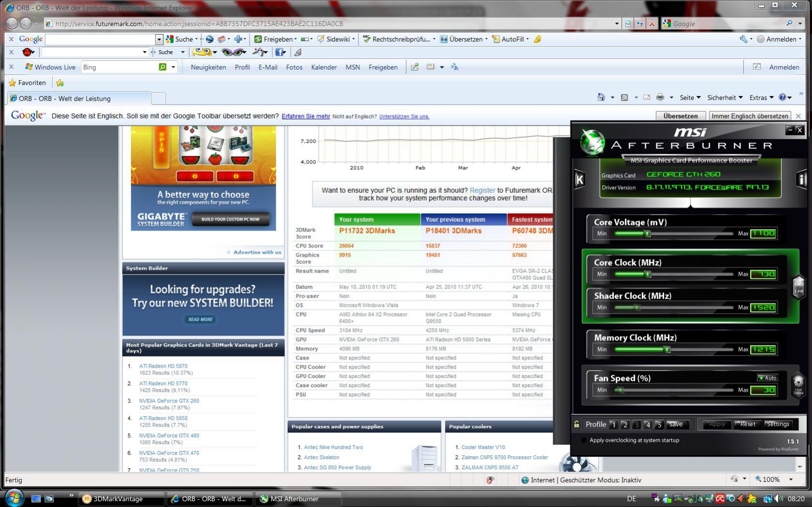Click the red monkey toolbar icon

[28, 52]
